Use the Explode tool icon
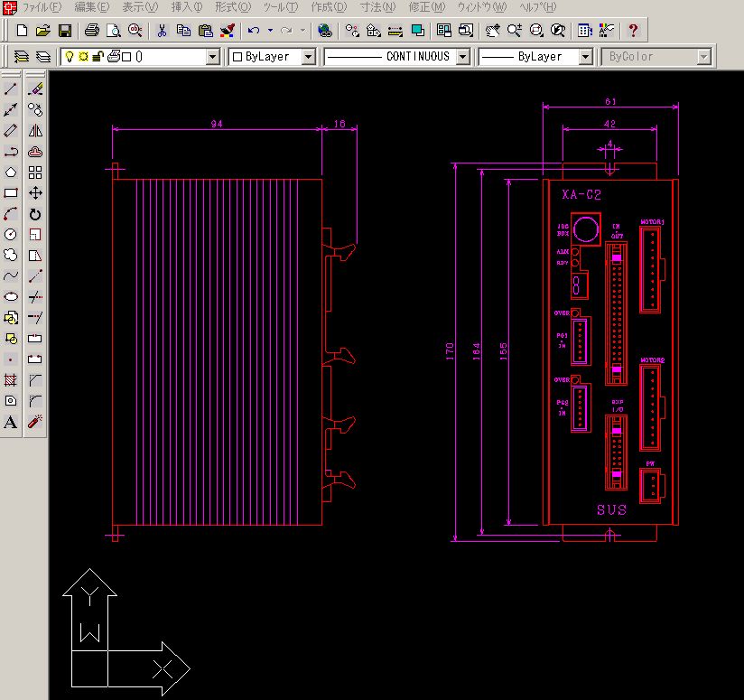The width and height of the screenshot is (744, 700). point(35,422)
